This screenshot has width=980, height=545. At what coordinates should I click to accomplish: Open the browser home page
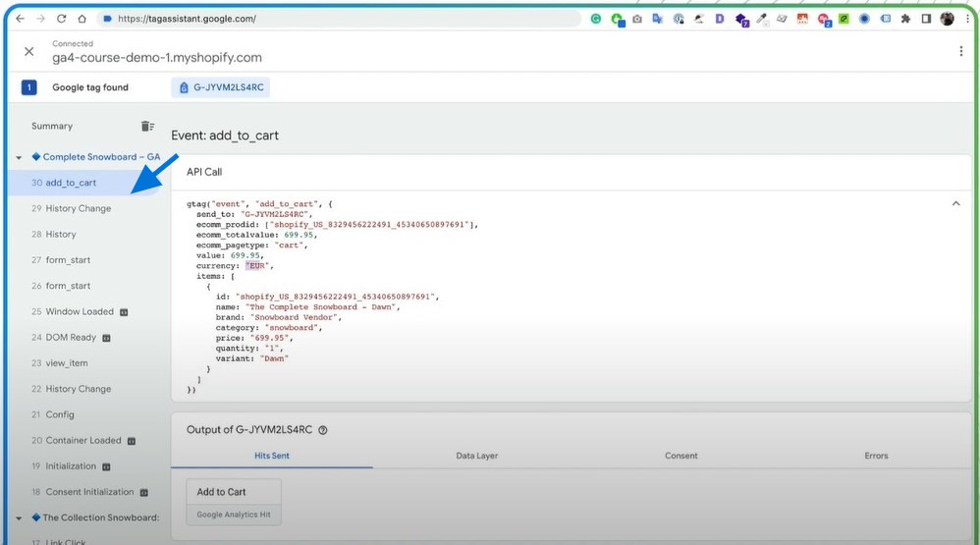82,19
